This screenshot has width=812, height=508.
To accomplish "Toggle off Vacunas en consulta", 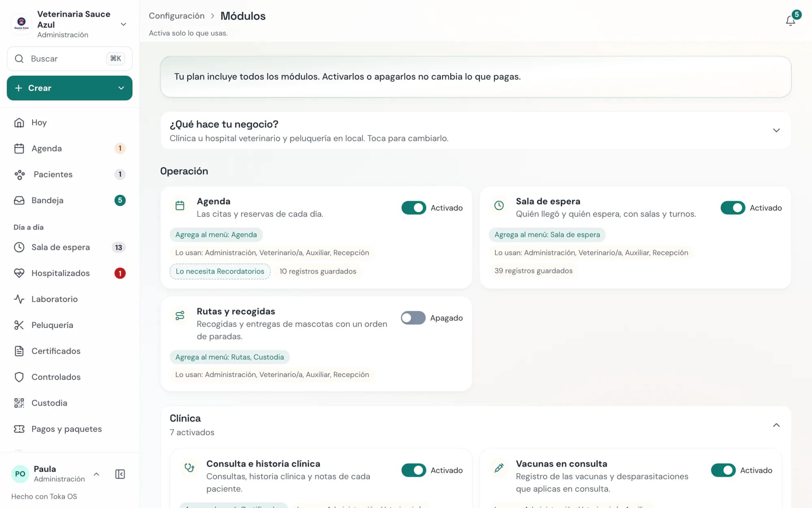I will pyautogui.click(x=723, y=470).
